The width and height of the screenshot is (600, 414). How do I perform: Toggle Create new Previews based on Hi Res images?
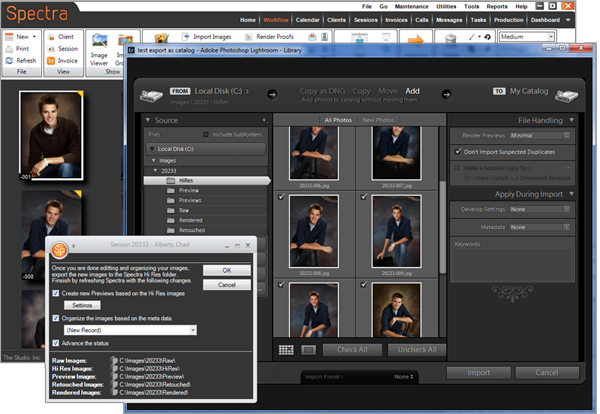click(56, 293)
